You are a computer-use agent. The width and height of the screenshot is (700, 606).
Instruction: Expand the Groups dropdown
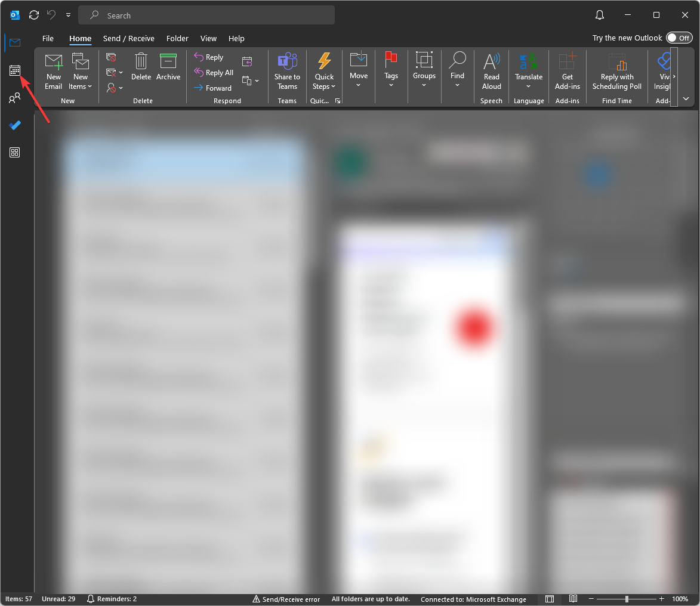[x=424, y=70]
